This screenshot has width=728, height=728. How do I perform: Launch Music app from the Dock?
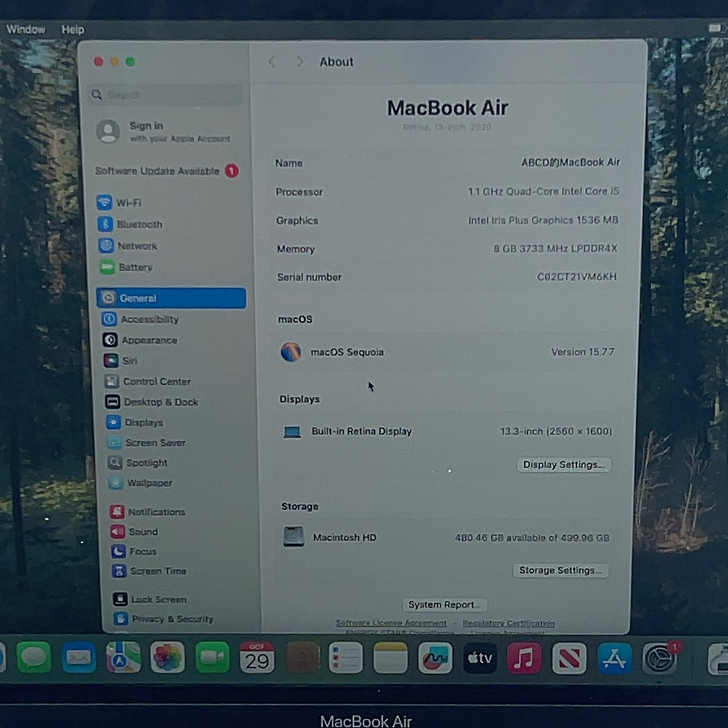point(524,658)
